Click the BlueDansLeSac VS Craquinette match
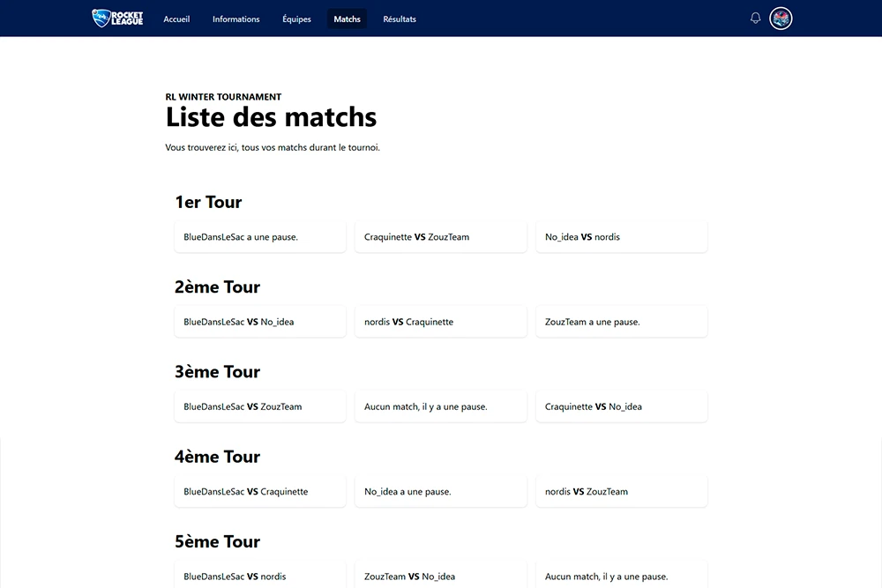The height and width of the screenshot is (588, 882). click(x=259, y=491)
